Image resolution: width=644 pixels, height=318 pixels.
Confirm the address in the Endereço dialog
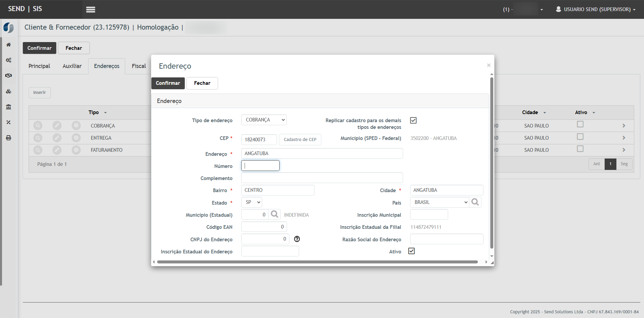[x=168, y=83]
